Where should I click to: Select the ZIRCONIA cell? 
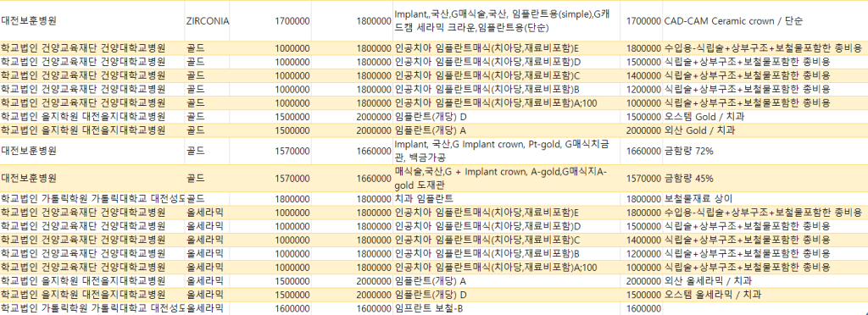(x=207, y=21)
